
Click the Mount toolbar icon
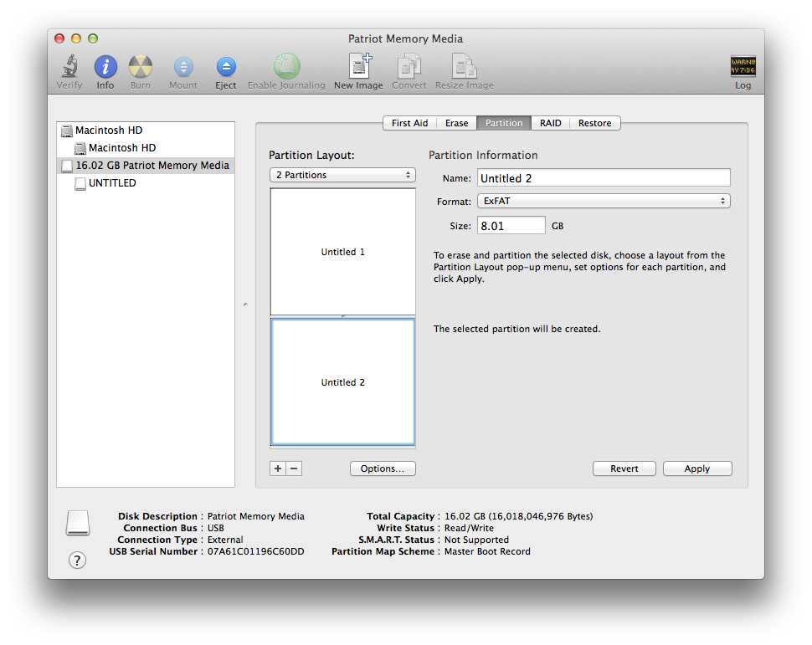click(x=183, y=67)
